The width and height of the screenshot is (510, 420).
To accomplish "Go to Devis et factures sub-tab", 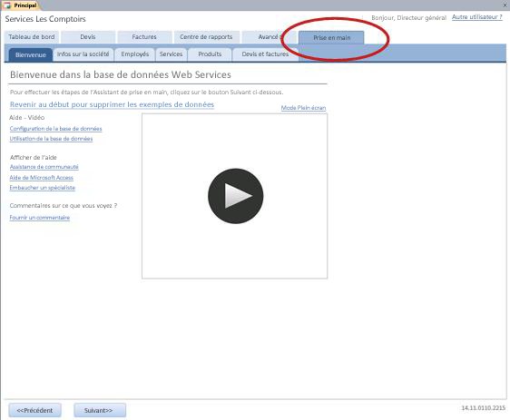I will click(265, 54).
